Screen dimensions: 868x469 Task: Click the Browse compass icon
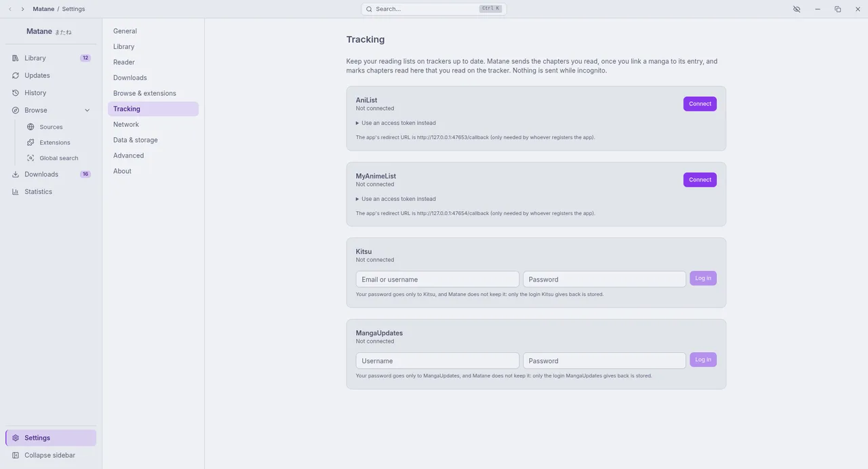(16, 110)
